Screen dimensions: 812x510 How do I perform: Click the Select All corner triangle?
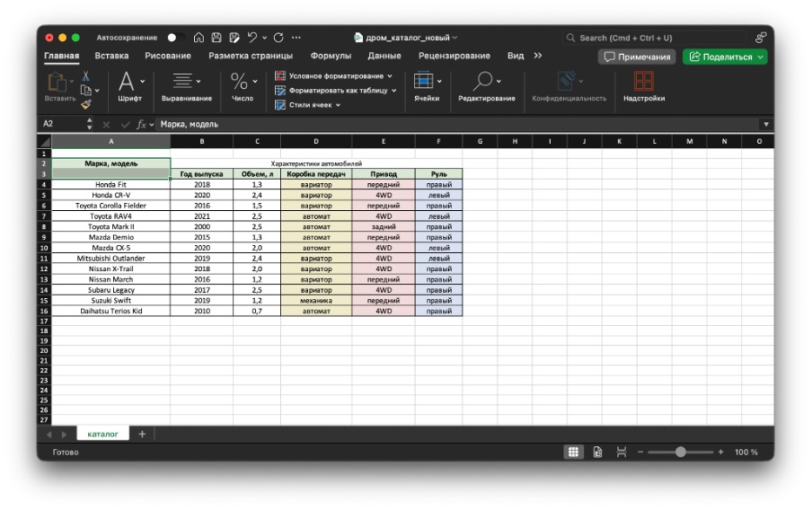tap(45, 141)
